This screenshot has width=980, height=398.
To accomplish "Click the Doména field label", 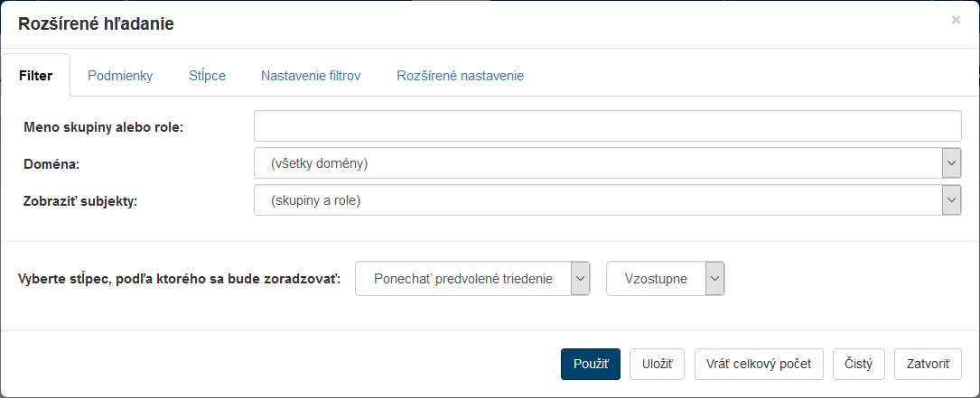I will pyautogui.click(x=51, y=164).
